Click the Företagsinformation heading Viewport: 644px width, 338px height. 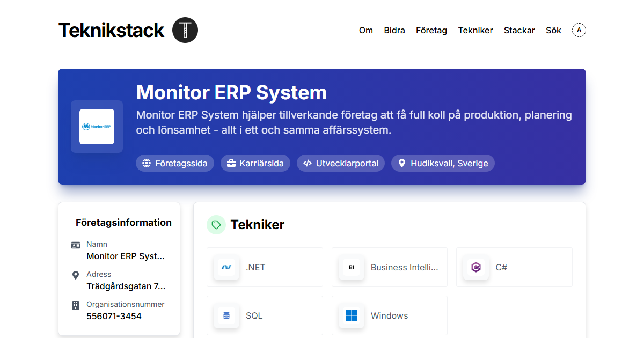[x=123, y=223]
